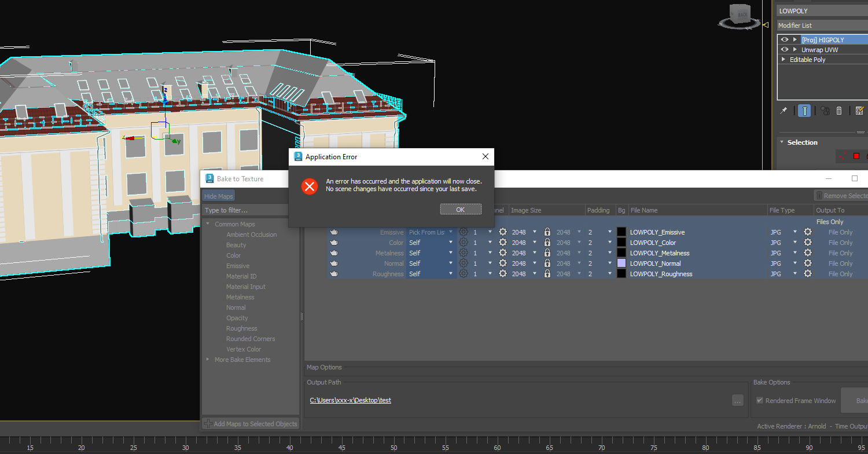
Task: Click the Normal map background color swatch
Action: coord(621,263)
